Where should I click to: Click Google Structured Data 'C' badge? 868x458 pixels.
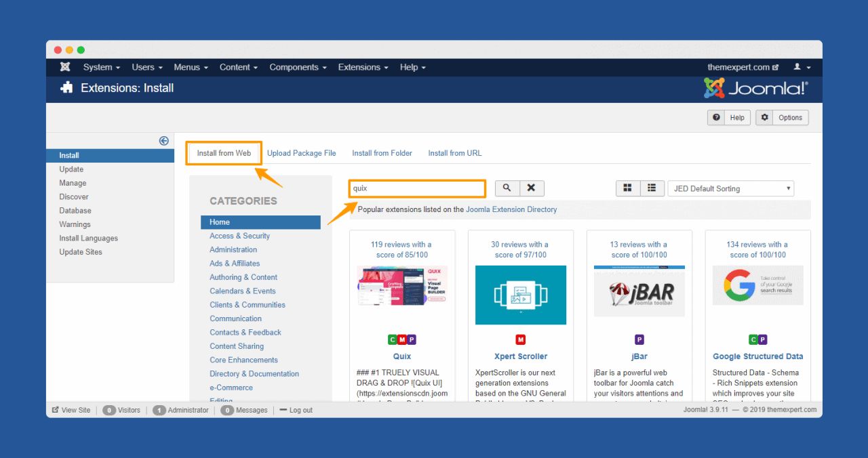tap(753, 339)
